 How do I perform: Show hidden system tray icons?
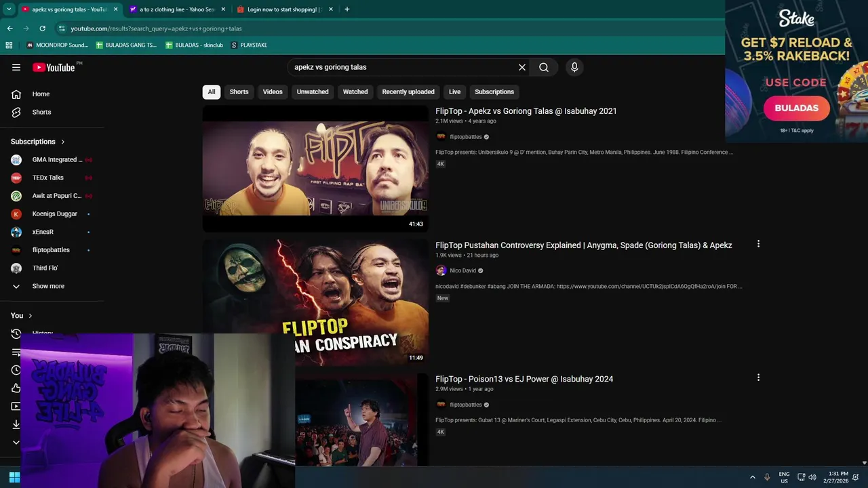752,477
